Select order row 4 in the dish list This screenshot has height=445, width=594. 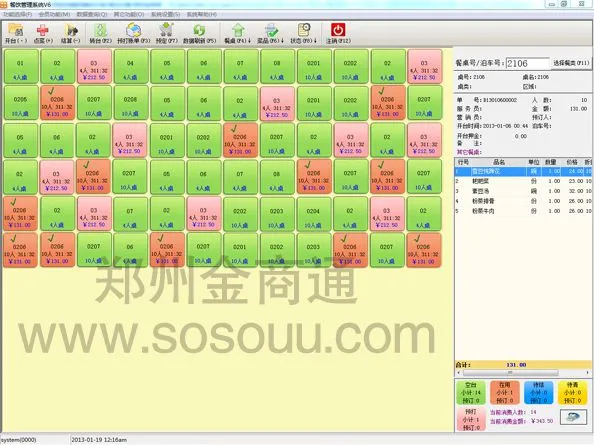coord(523,201)
